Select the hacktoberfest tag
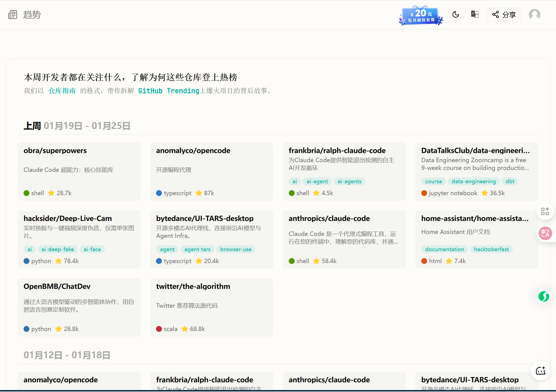Screen dimensions: 556x392 pyautogui.click(x=491, y=249)
